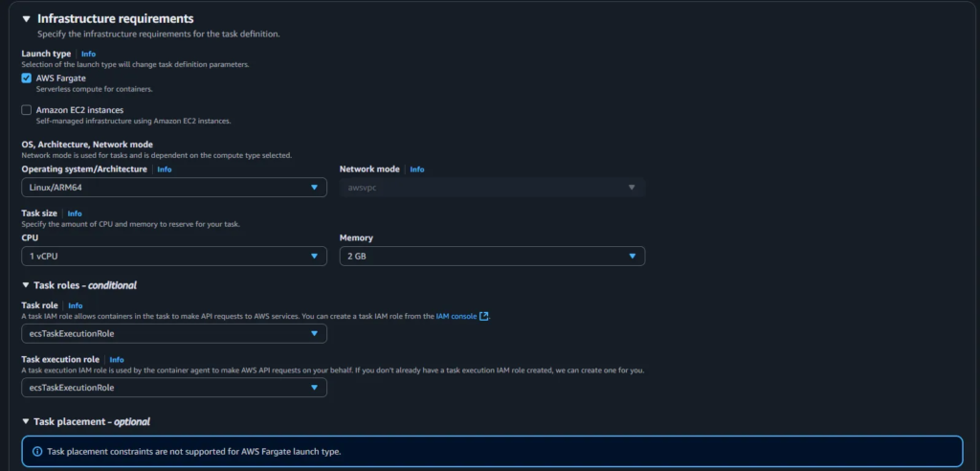Image resolution: width=980 pixels, height=471 pixels.
Task: Open Info link beside Network mode
Action: [x=417, y=169]
